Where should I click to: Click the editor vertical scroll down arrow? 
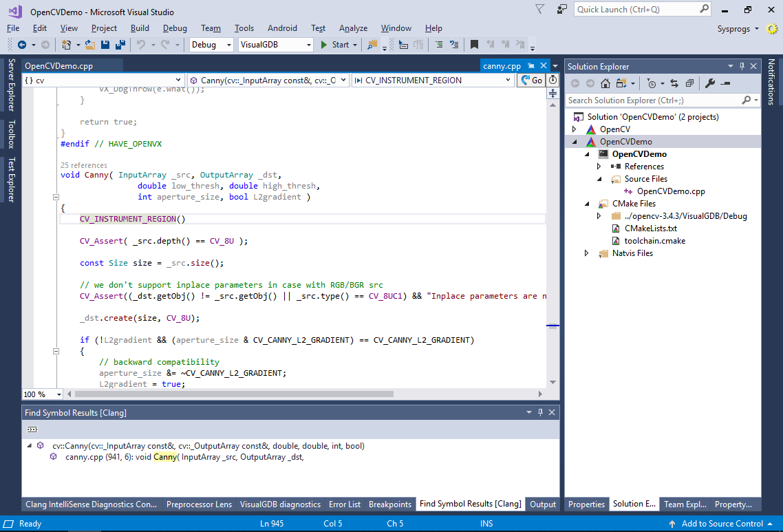(x=553, y=382)
